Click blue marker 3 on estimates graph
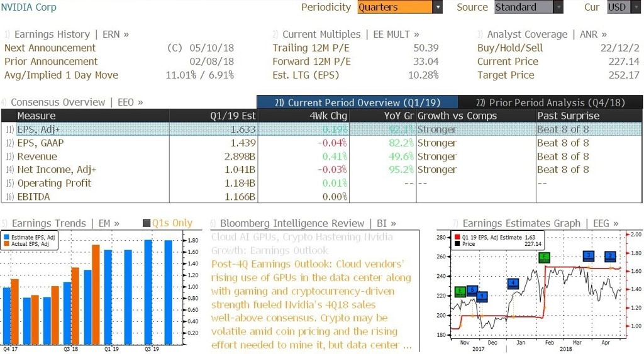644x354 pixels. click(x=589, y=256)
